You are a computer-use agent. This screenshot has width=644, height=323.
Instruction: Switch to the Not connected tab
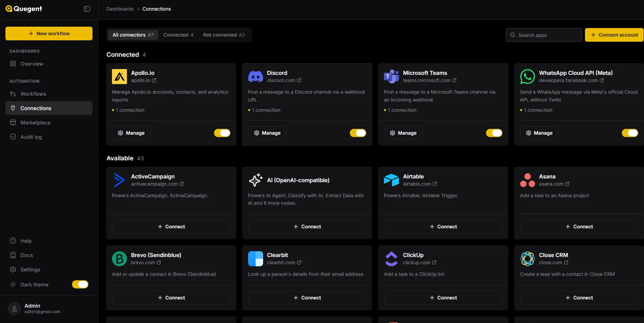pyautogui.click(x=224, y=35)
